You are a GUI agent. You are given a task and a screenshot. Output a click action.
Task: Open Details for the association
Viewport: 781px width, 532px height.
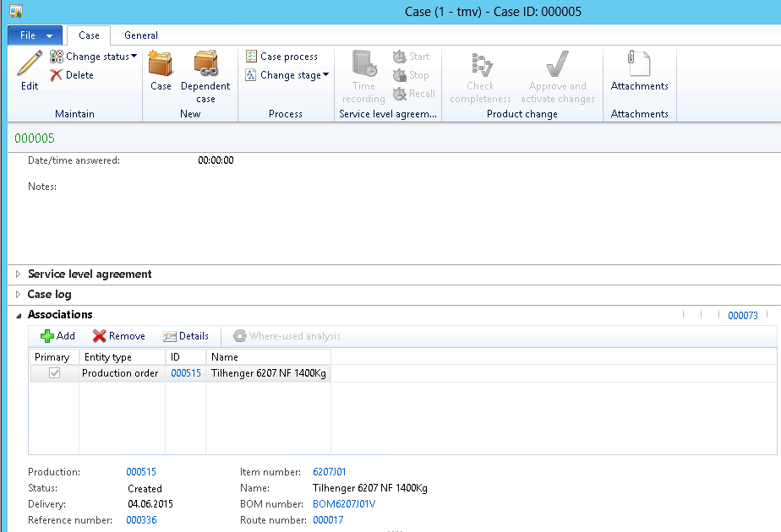(186, 336)
